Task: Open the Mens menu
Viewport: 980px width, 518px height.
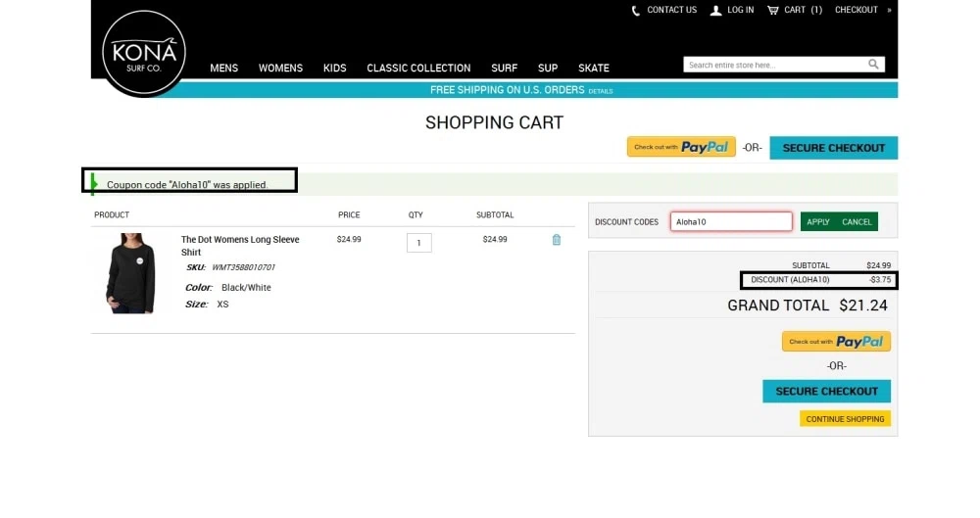Action: (223, 69)
